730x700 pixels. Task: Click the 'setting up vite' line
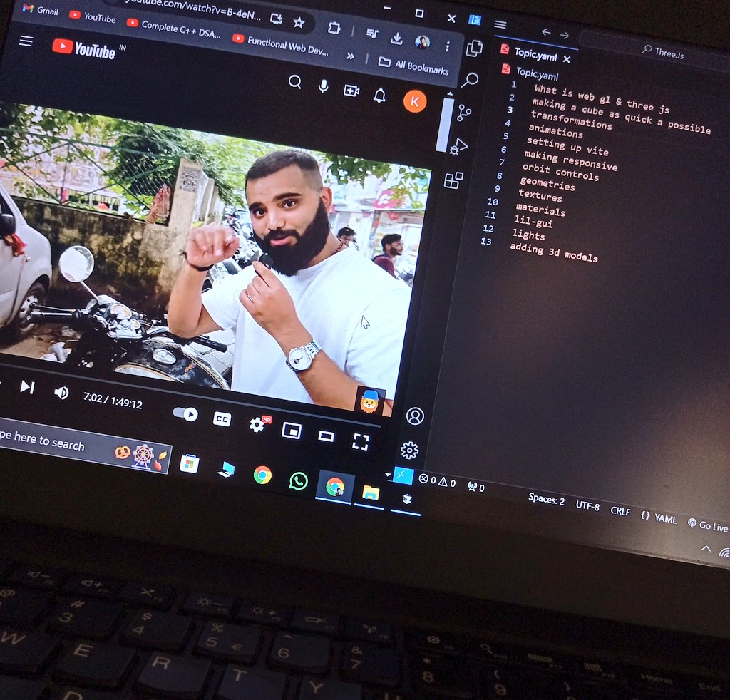tap(567, 145)
